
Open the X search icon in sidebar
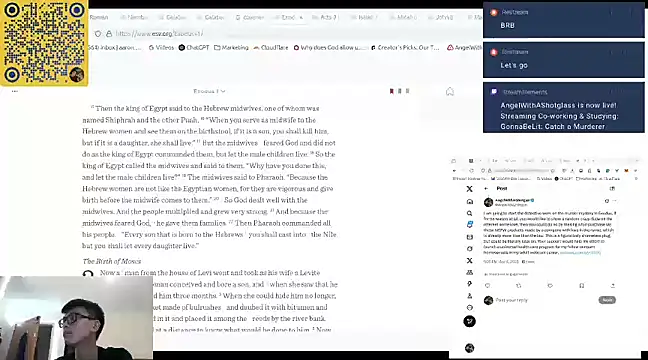[469, 213]
